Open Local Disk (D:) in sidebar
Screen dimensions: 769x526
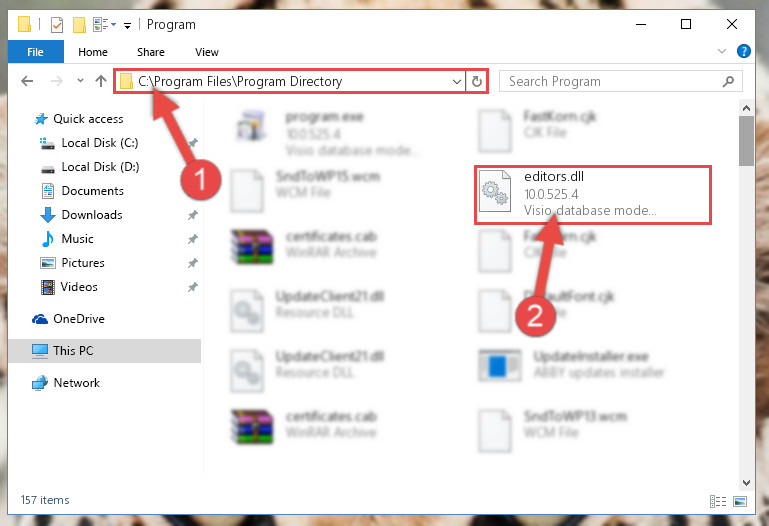coord(100,167)
